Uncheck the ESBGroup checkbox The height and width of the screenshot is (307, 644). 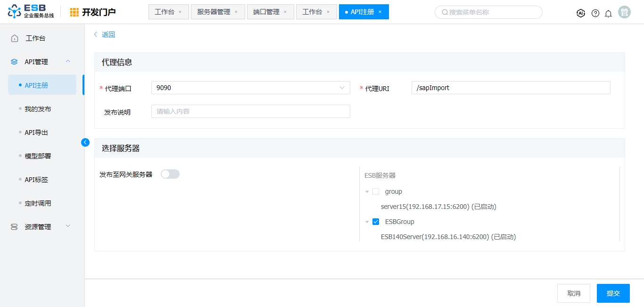pos(376,222)
